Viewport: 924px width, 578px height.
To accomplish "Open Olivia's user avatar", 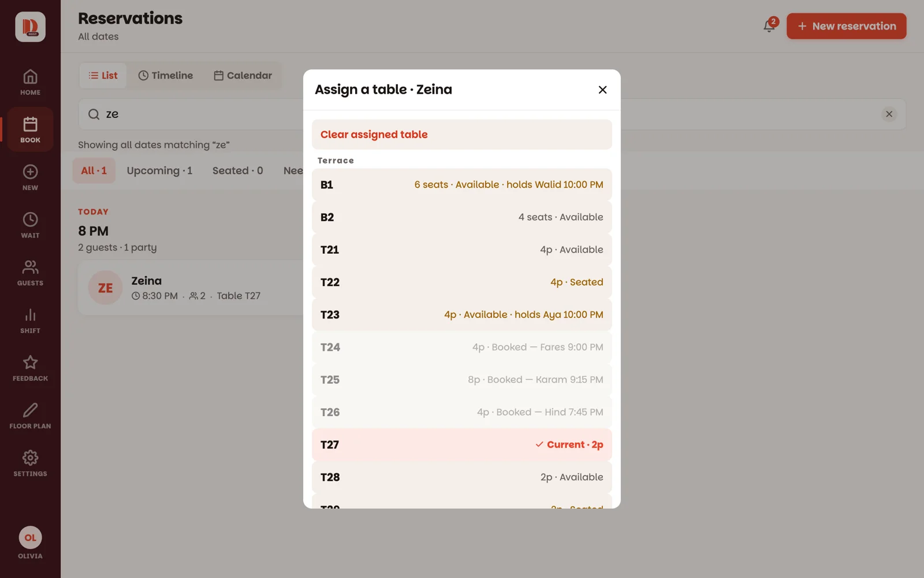I will coord(30,538).
